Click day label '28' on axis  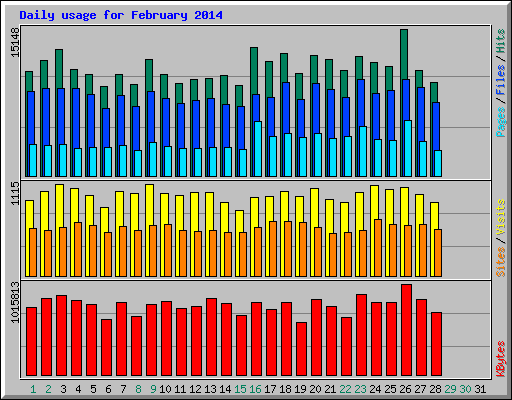(x=435, y=389)
